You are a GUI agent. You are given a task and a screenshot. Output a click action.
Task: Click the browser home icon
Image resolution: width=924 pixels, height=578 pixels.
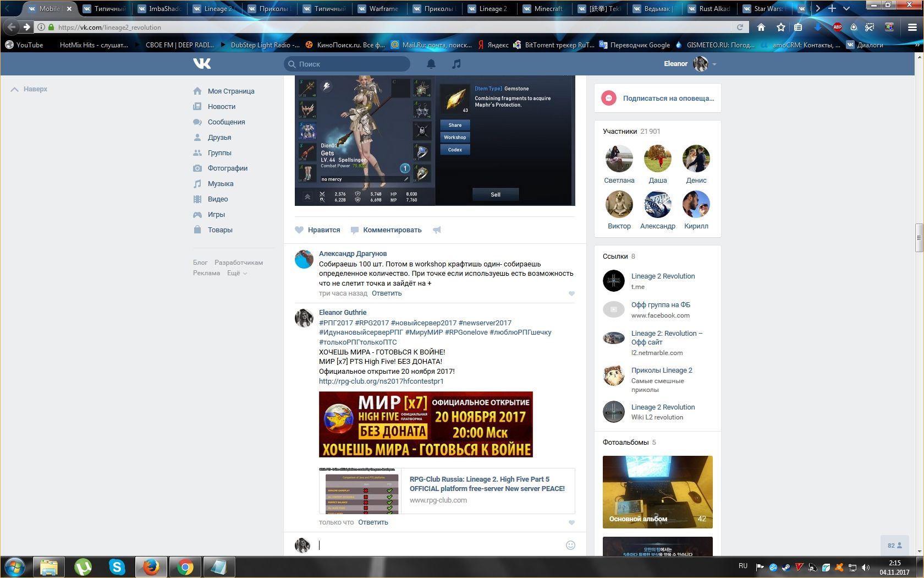(761, 27)
